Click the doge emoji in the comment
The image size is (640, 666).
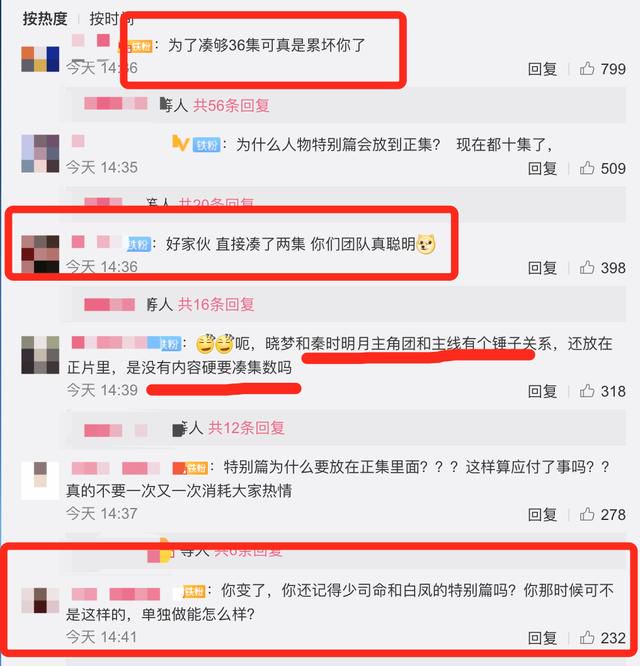tap(426, 244)
